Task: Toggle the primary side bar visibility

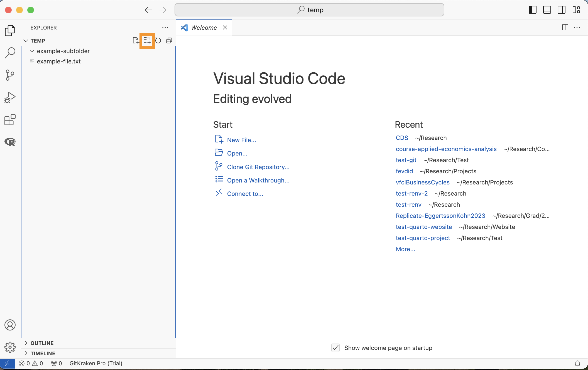Action: point(532,10)
